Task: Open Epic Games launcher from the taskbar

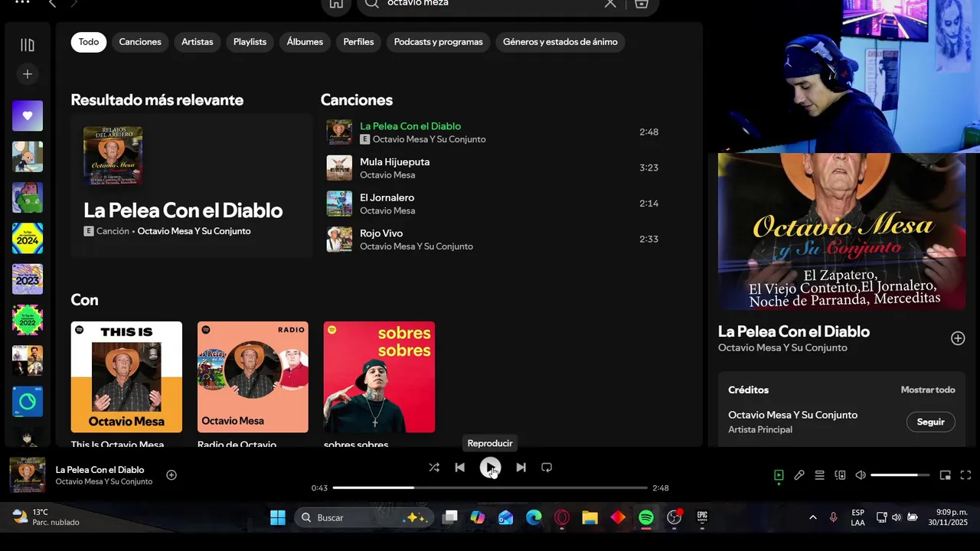Action: [702, 518]
